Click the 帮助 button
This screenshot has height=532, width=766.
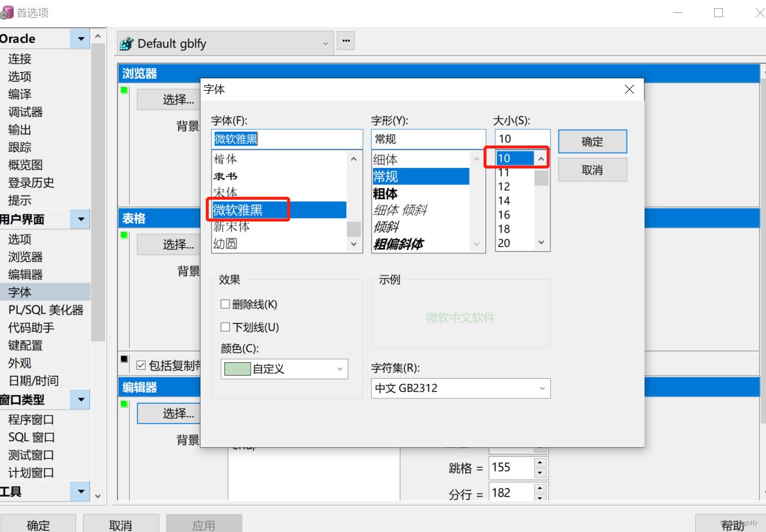[731, 524]
